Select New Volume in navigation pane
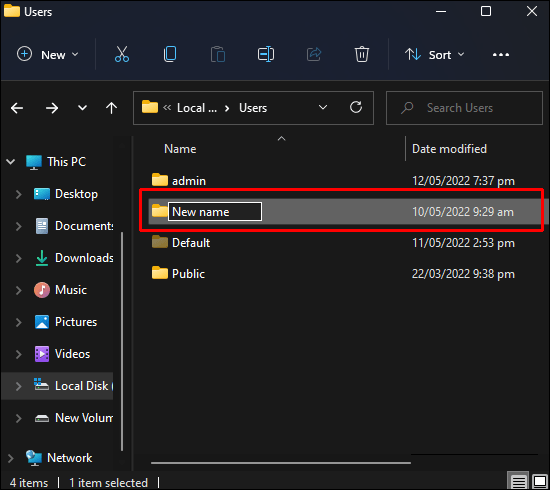The width and height of the screenshot is (550, 490). click(x=84, y=418)
